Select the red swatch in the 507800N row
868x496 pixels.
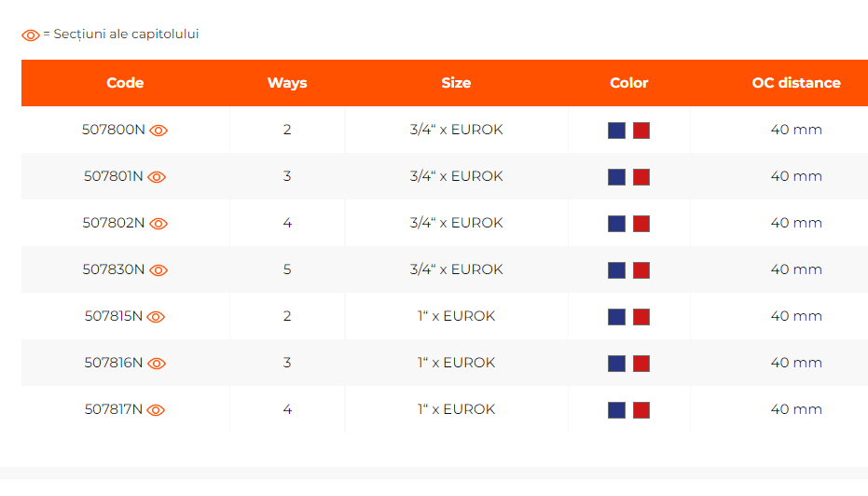[641, 131]
